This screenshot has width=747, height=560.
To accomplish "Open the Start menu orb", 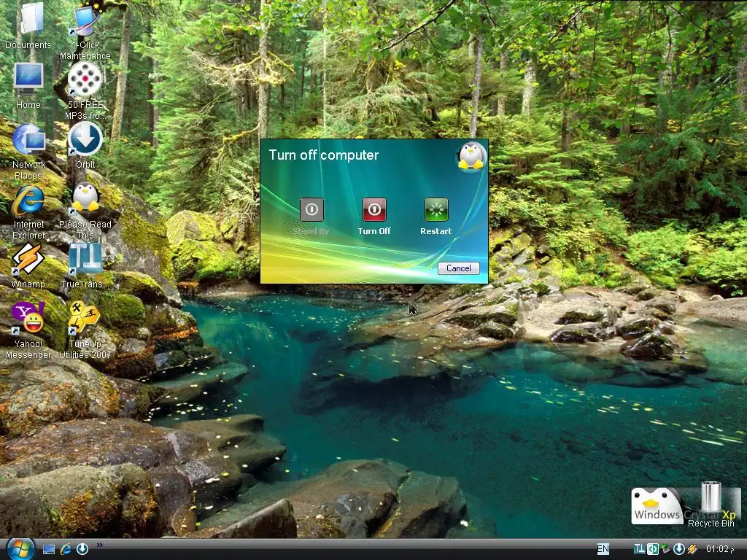I will [x=20, y=548].
